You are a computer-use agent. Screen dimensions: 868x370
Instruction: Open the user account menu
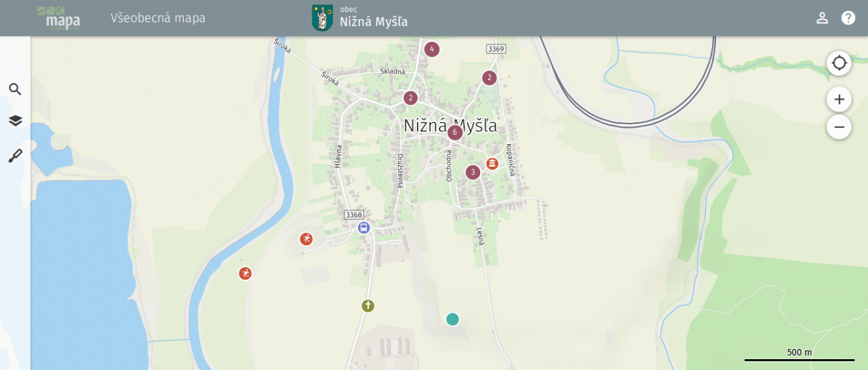pyautogui.click(x=822, y=18)
